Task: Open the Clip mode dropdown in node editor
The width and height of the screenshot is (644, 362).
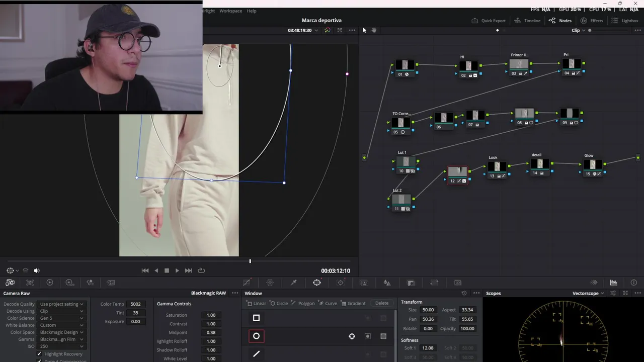Action: coord(579,30)
